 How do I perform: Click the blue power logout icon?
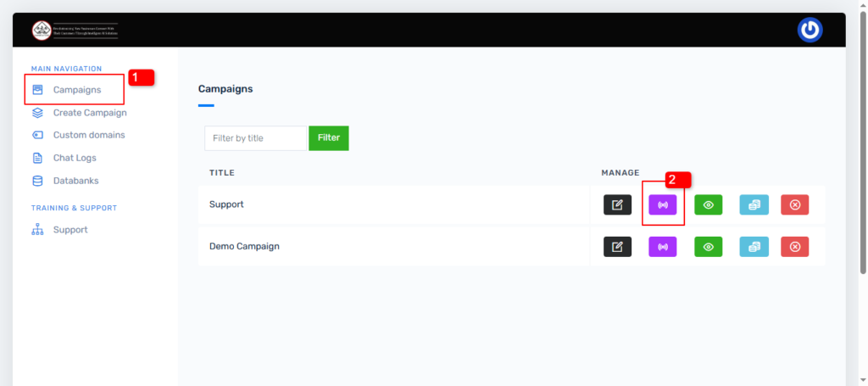[x=810, y=30]
